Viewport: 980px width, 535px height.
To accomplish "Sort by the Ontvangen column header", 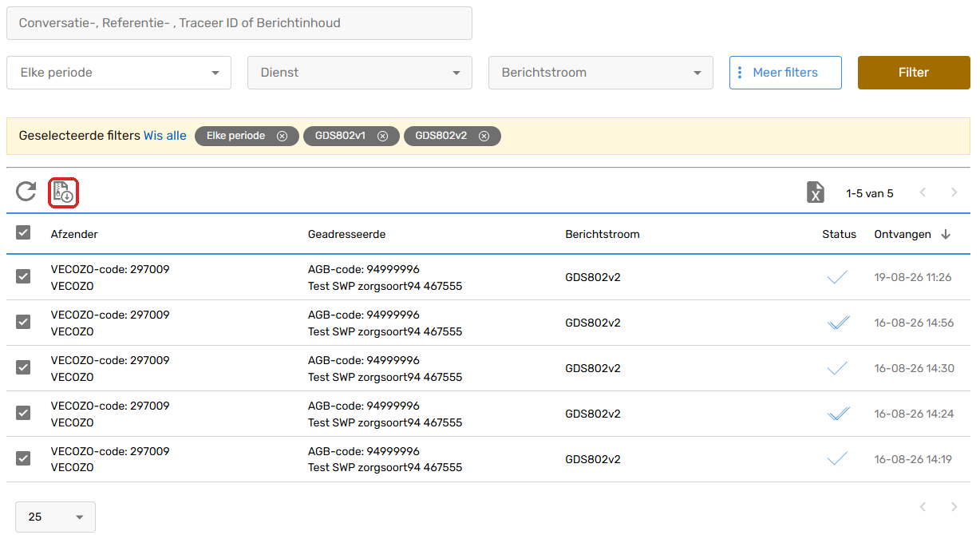I will pos(903,234).
